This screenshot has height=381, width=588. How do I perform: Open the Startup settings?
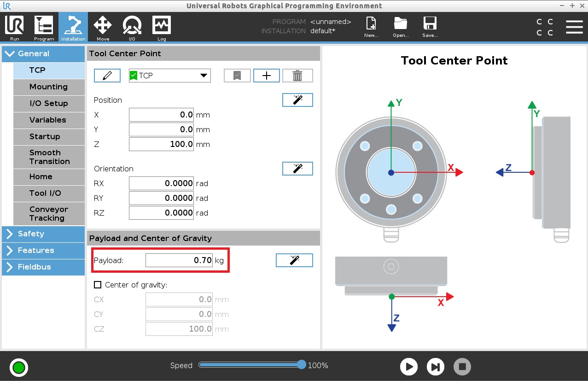click(49, 136)
